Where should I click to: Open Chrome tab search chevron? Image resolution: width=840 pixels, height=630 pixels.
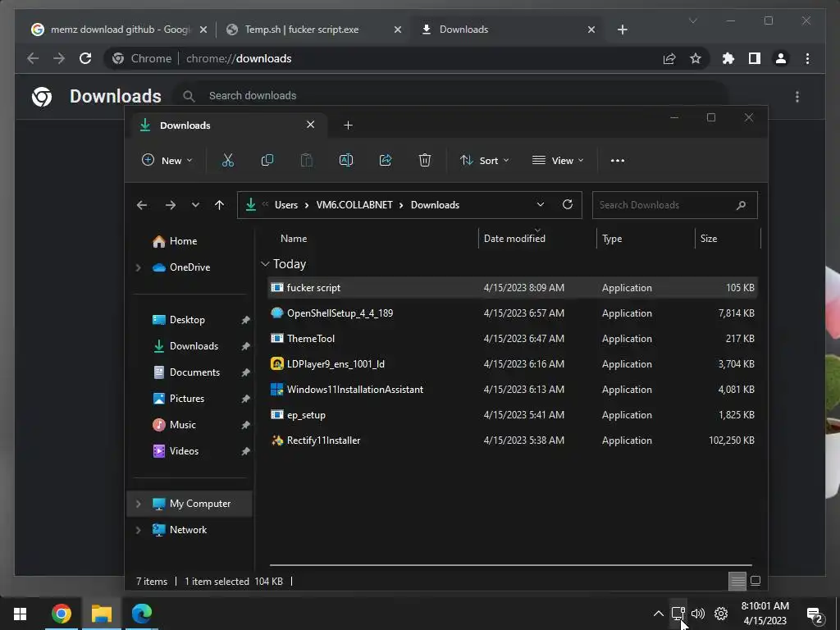(692, 21)
